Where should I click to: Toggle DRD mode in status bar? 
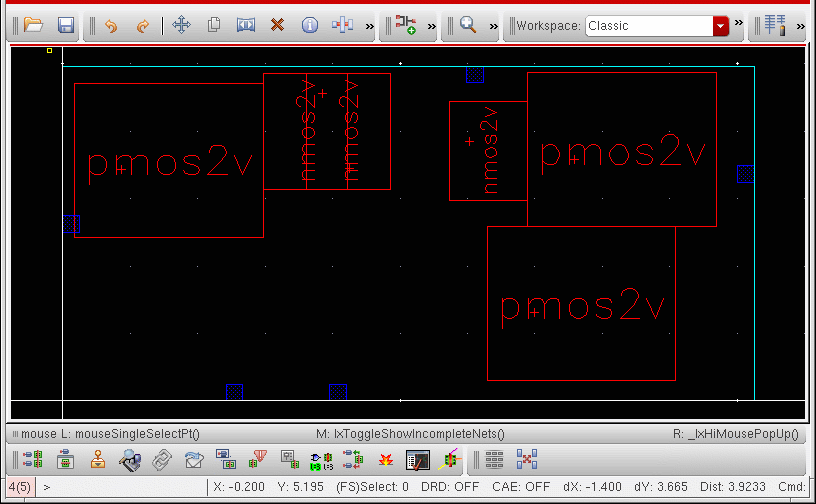coord(451,487)
